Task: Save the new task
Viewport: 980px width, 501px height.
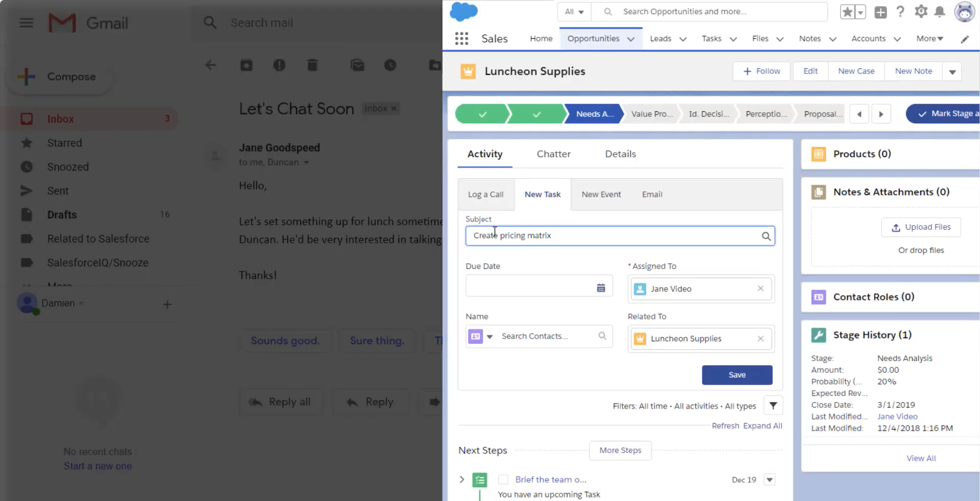Action: (x=737, y=375)
